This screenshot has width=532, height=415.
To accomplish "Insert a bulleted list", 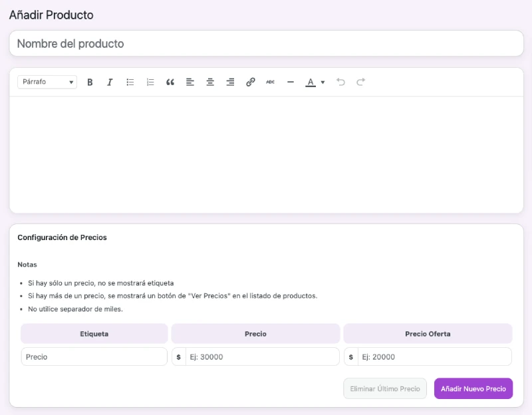I will pos(130,82).
